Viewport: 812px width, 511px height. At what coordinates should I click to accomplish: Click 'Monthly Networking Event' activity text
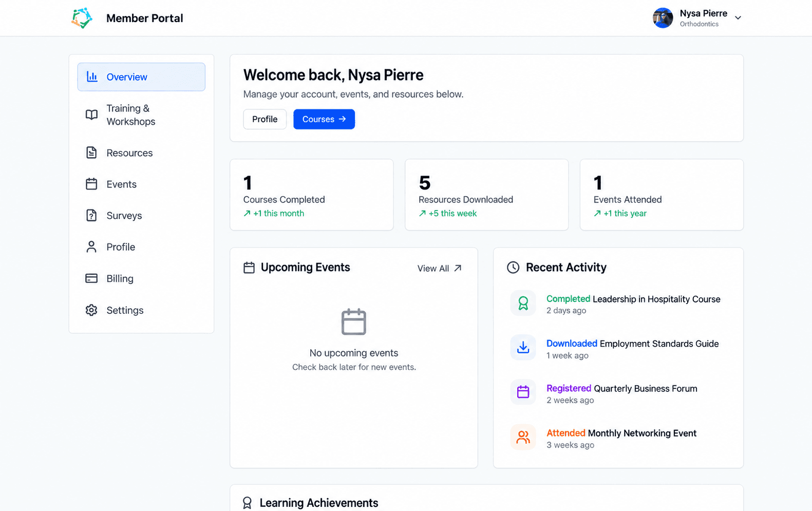tap(642, 433)
